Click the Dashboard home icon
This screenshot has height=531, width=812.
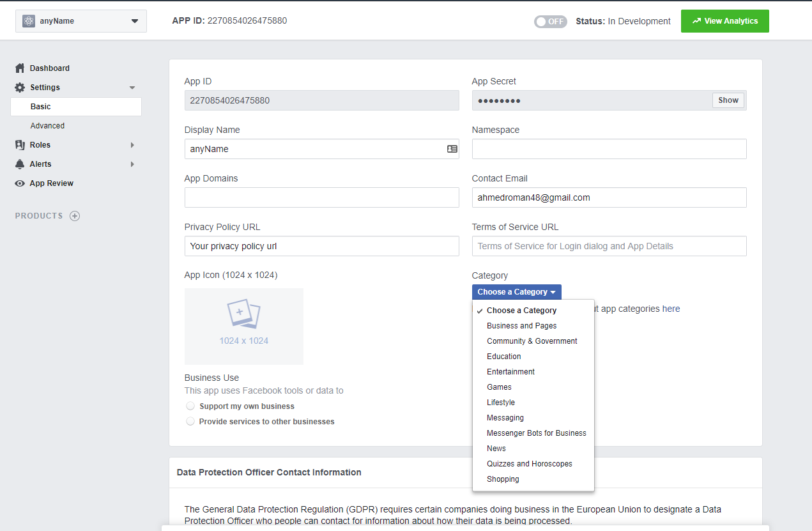tap(20, 68)
